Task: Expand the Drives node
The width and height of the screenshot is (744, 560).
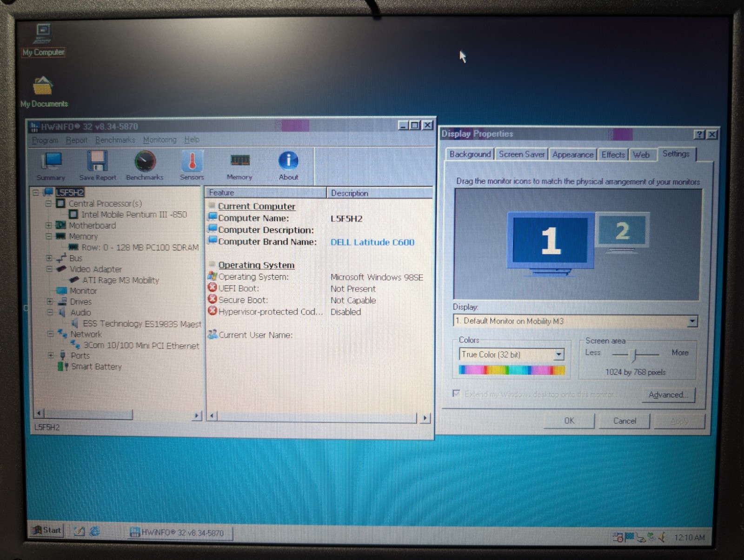Action: (50, 301)
